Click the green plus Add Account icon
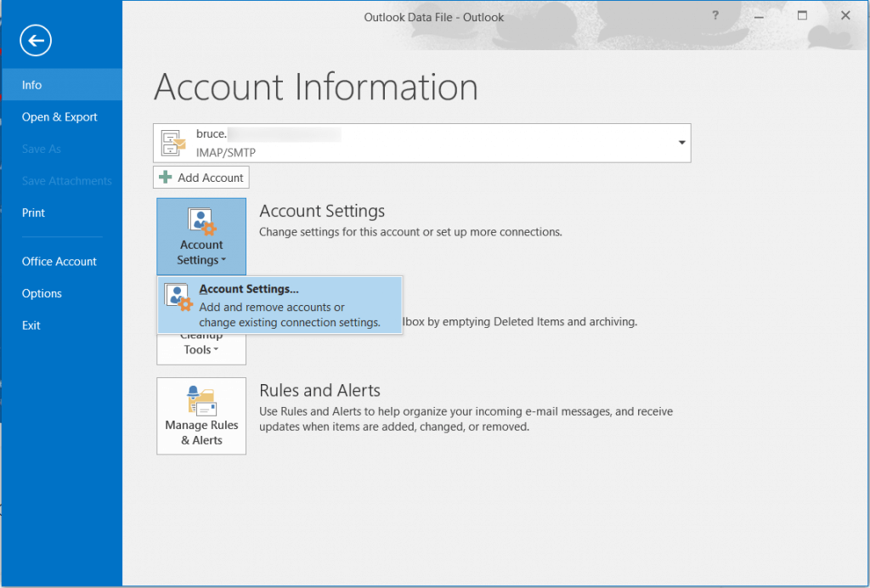The width and height of the screenshot is (870, 588). 165,177
